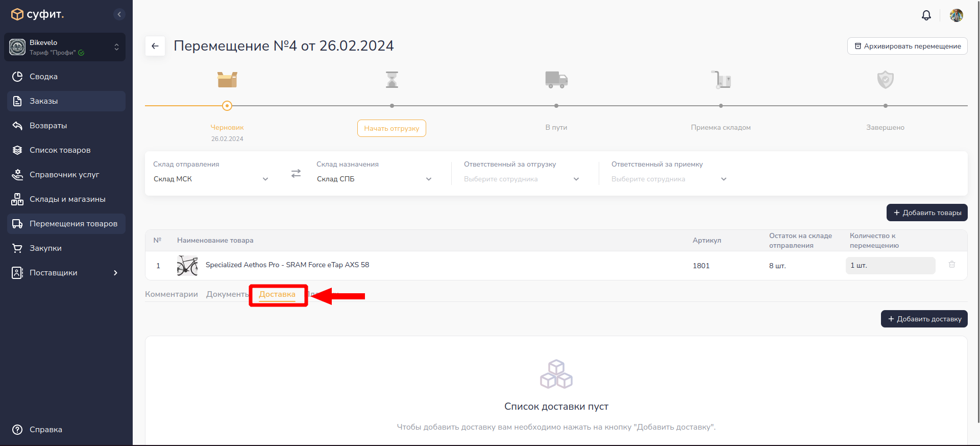Click the hourglass stage icon
980x446 pixels.
point(392,80)
